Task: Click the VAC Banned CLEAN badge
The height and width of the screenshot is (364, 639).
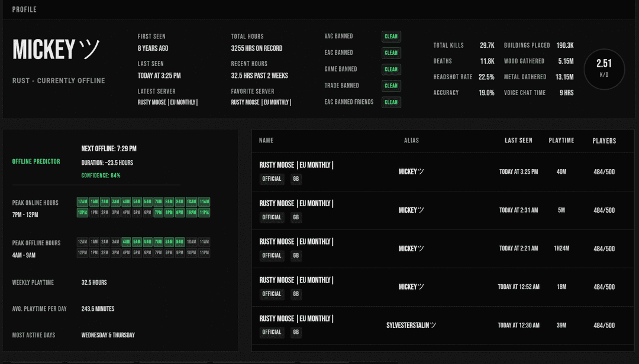Action: tap(390, 36)
